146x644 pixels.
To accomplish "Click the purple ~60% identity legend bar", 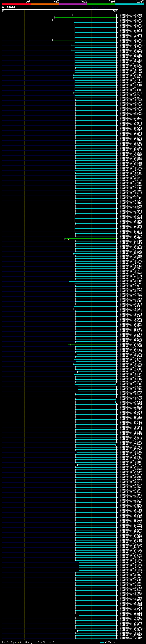I will click(73, 4).
